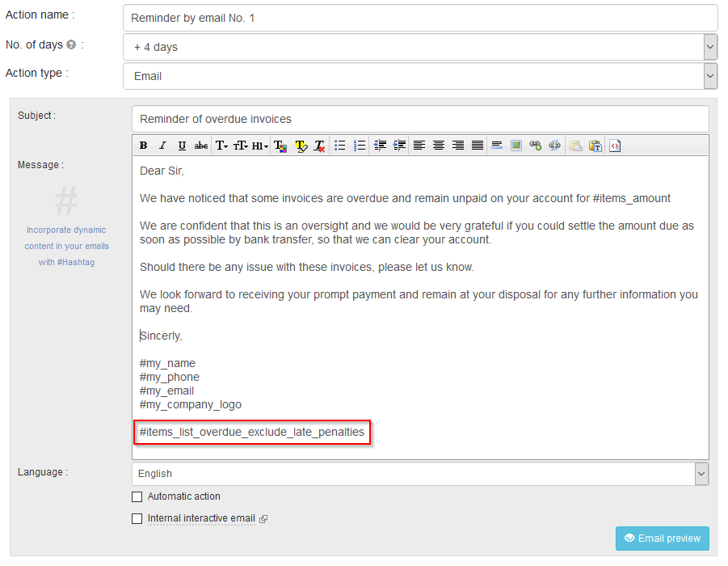This screenshot has width=728, height=566.
Task: Insert a bulleted list
Action: [340, 146]
